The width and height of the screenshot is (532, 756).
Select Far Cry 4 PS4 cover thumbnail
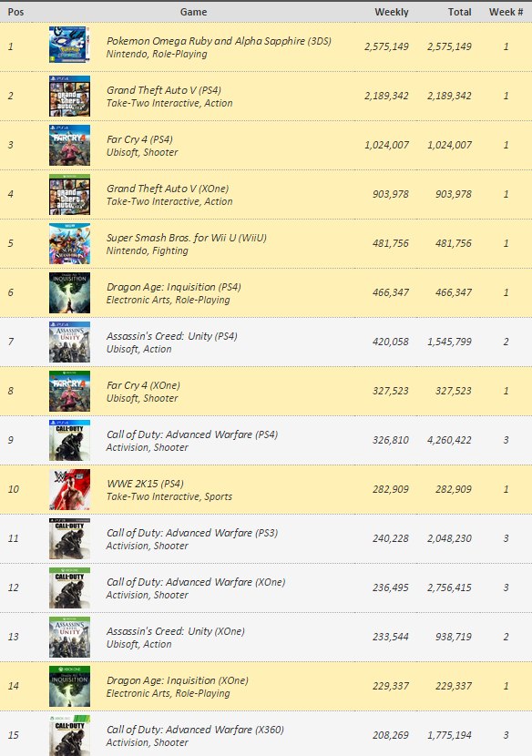click(x=69, y=145)
